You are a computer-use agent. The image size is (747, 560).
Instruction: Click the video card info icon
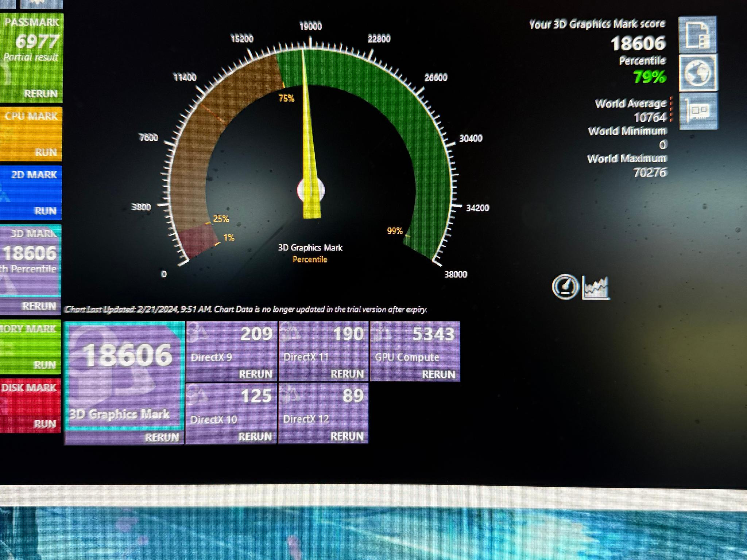698,111
